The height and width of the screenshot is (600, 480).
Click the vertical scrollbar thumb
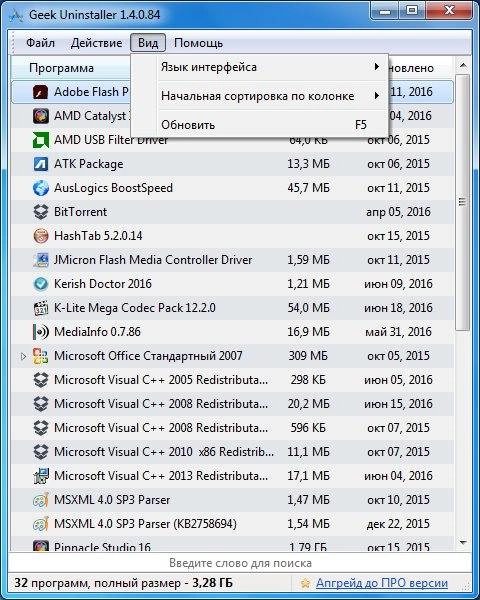463,202
